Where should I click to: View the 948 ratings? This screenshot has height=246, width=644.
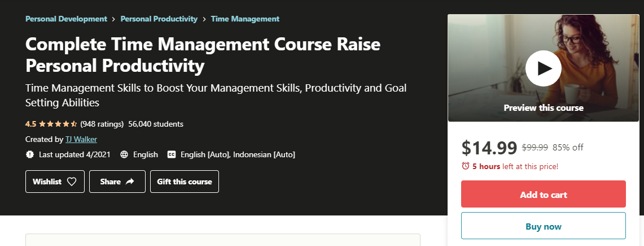(x=102, y=124)
